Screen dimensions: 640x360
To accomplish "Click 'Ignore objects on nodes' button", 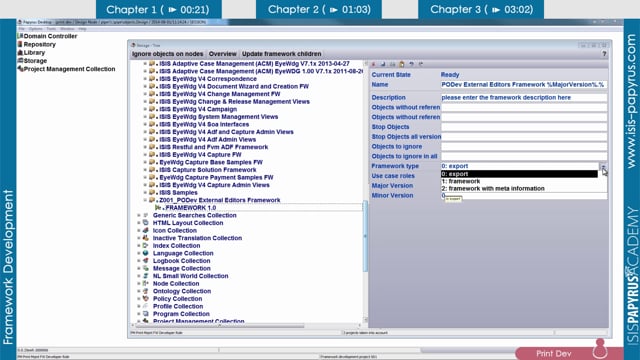I will pos(168,54).
